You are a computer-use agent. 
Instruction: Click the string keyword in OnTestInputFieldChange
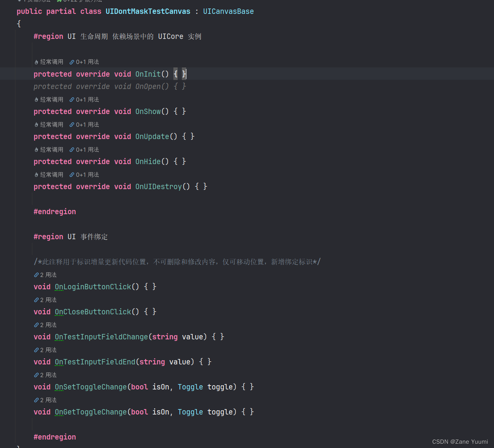[165, 337]
